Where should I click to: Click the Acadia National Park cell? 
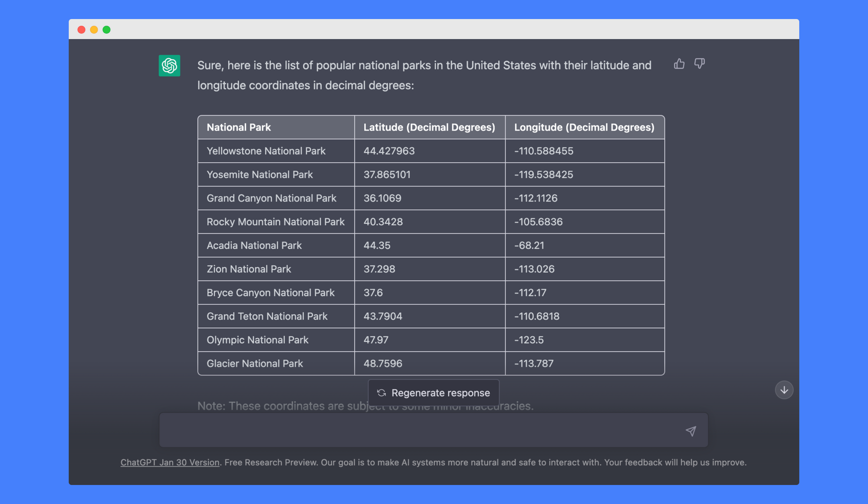point(254,245)
